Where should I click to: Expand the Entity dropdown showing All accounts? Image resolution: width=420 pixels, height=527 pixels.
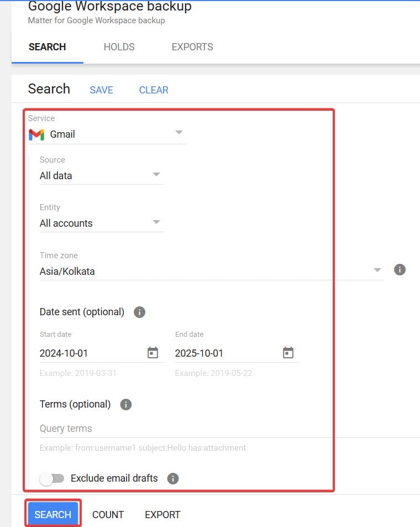click(x=156, y=223)
